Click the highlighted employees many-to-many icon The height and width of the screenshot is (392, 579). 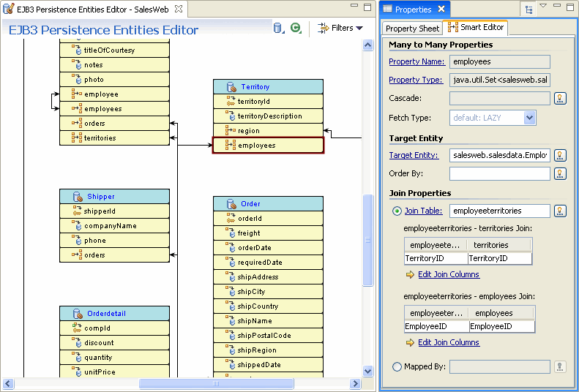click(231, 145)
